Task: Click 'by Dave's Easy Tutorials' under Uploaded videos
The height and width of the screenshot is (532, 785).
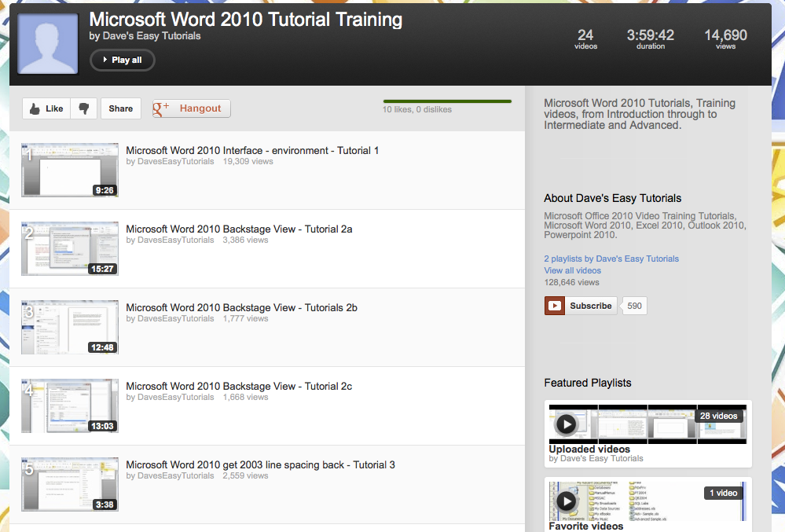Action: pyautogui.click(x=596, y=458)
